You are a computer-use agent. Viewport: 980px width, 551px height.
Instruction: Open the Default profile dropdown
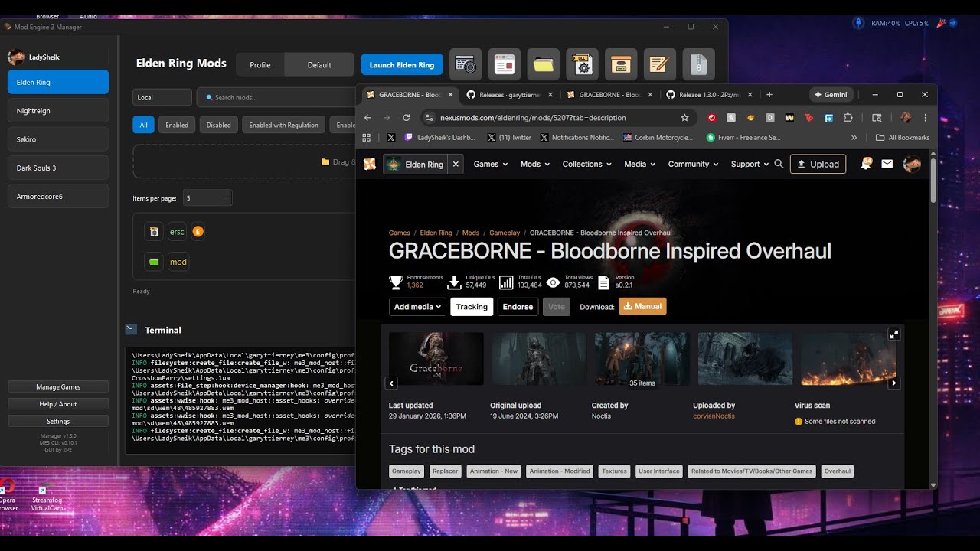click(319, 65)
